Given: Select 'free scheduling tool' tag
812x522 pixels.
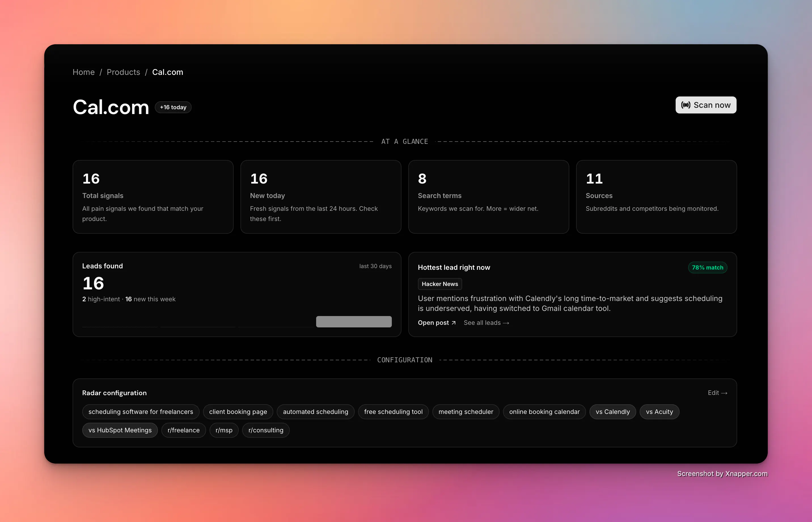Looking at the screenshot, I should tap(393, 412).
